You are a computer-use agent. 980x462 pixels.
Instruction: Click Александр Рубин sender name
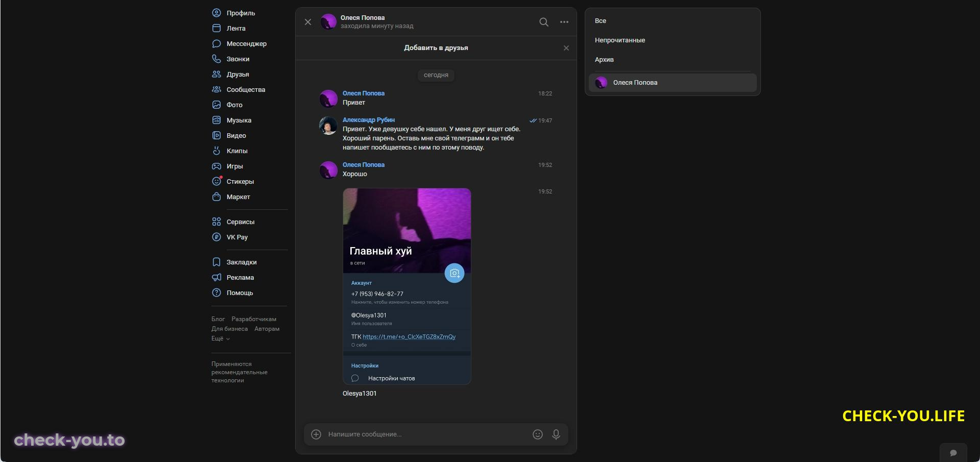click(x=369, y=120)
